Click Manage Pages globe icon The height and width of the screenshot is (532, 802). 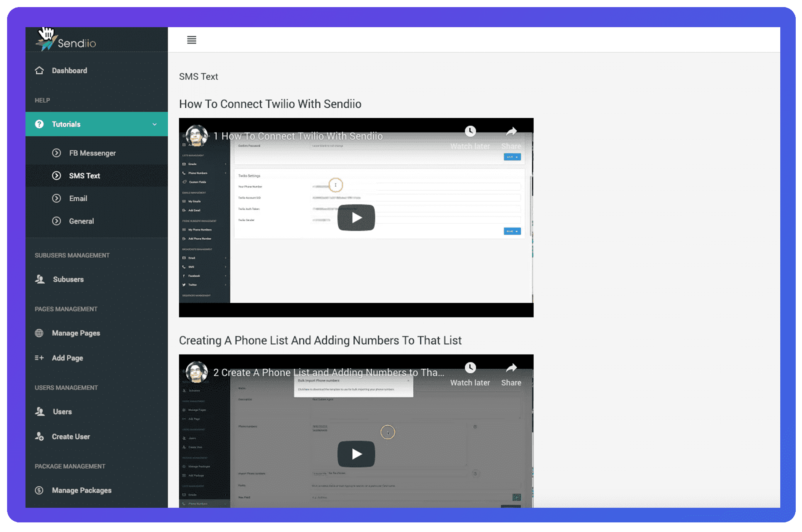click(39, 333)
